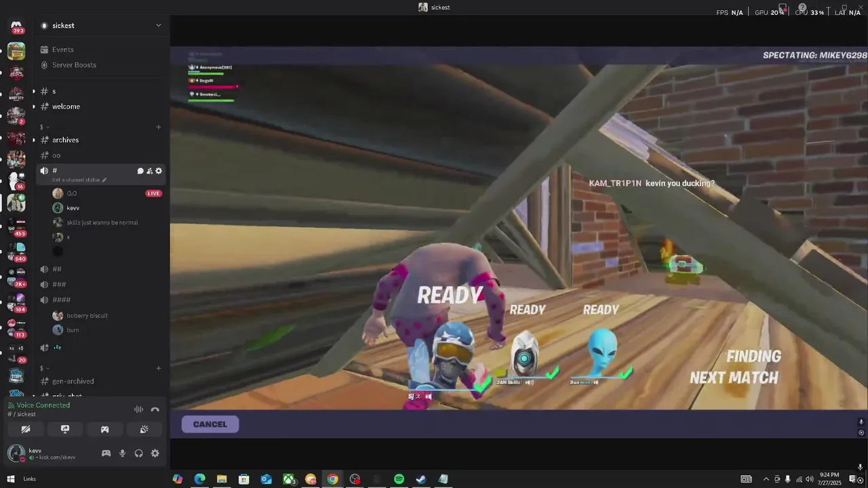Edit channel status pencil icon

click(104, 180)
